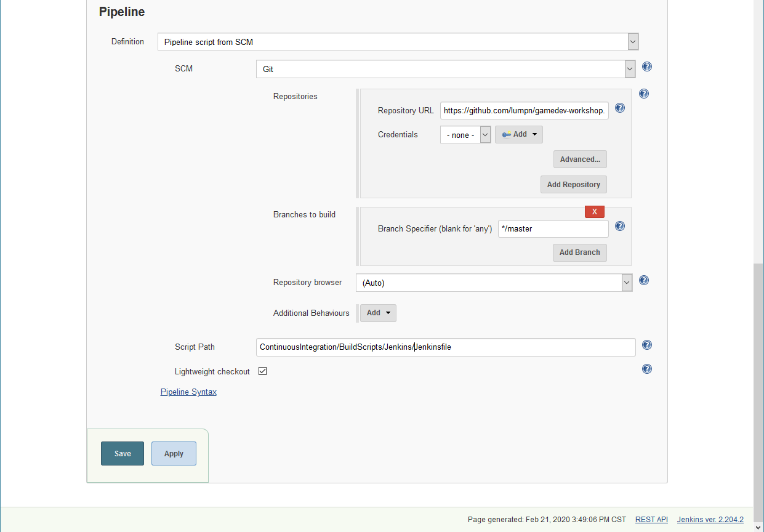The width and height of the screenshot is (764, 532).
Task: Click the Additional Behaviours label
Action: coord(311,313)
